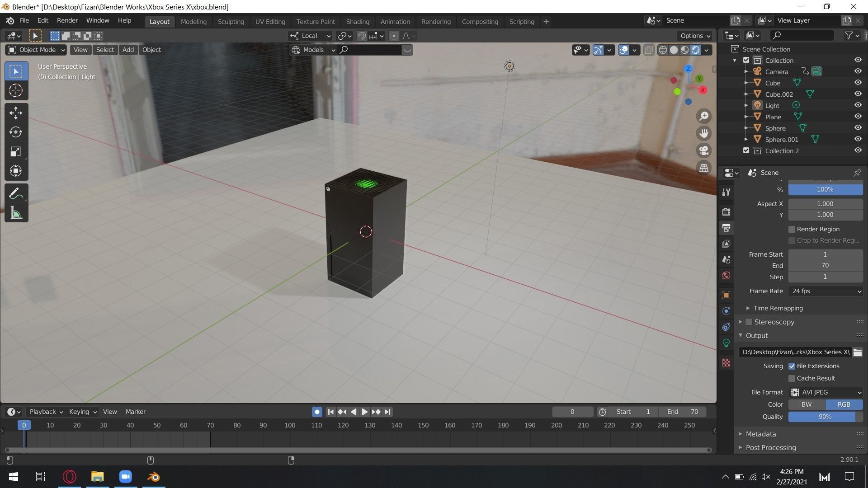Switch to solid viewport shading
The image size is (868, 488).
(x=674, y=50)
